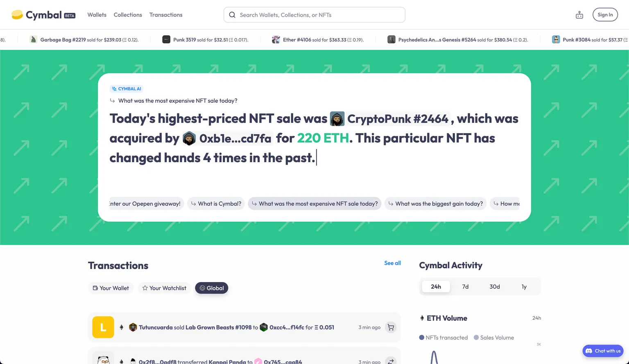This screenshot has width=629, height=364.
Task: Open the Transactions menu item
Action: pyautogui.click(x=166, y=15)
